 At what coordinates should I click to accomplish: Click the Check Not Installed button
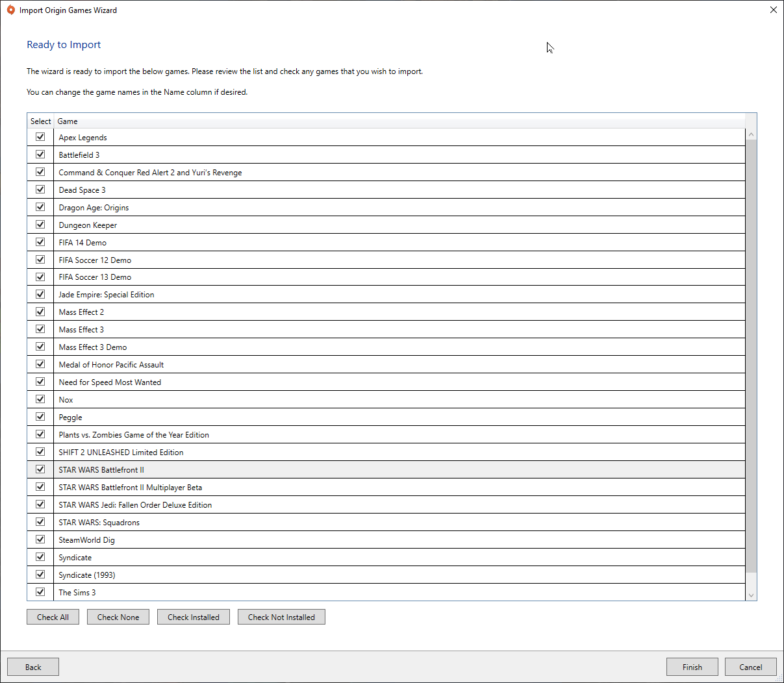click(x=281, y=617)
